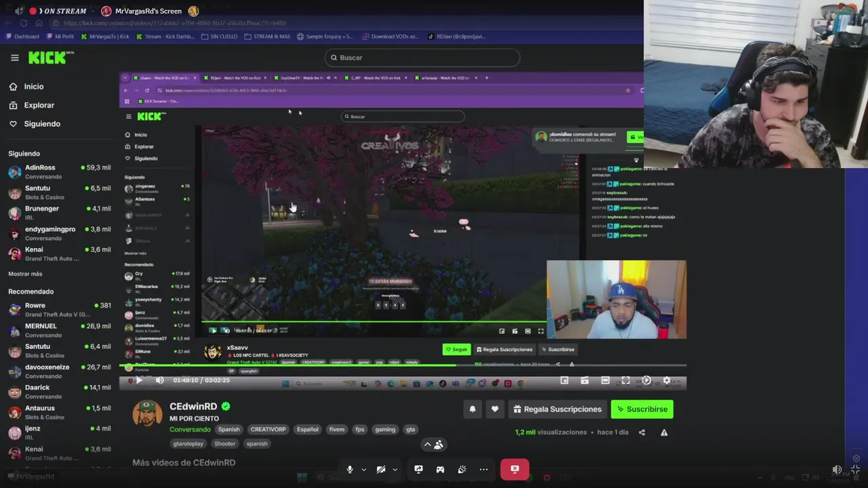This screenshot has height=488, width=868.
Task: Select the fps tag
Action: [359, 429]
